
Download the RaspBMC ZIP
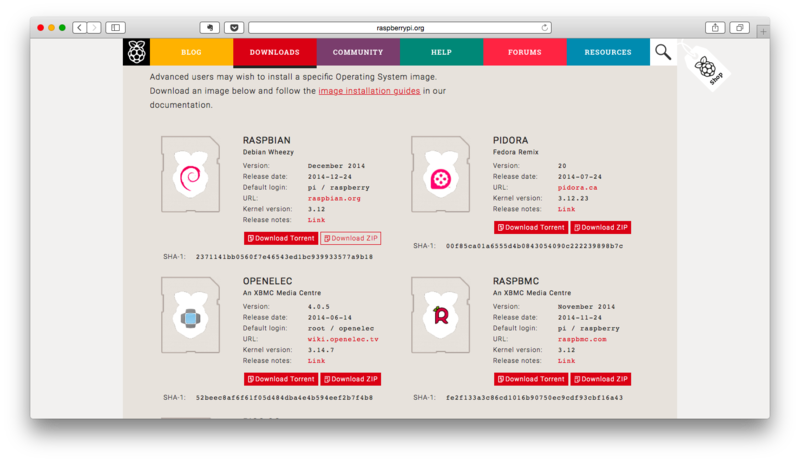tap(601, 379)
